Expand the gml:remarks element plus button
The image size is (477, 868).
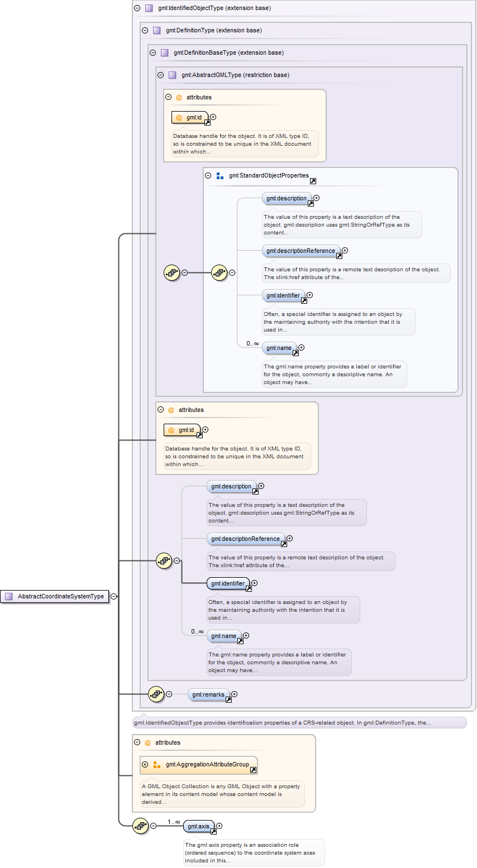coord(235,694)
